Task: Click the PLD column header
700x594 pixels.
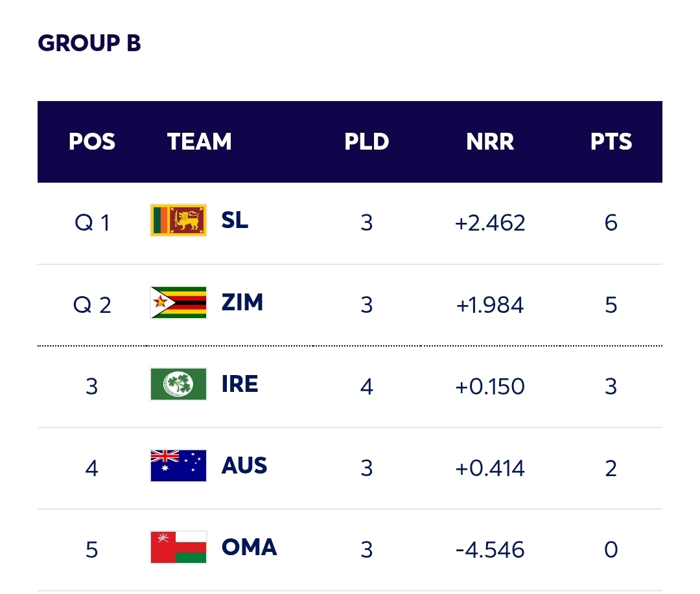Action: 367,142
